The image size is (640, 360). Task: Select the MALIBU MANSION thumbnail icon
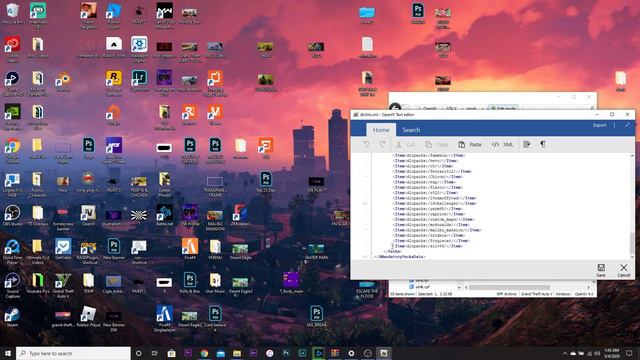[x=215, y=220]
